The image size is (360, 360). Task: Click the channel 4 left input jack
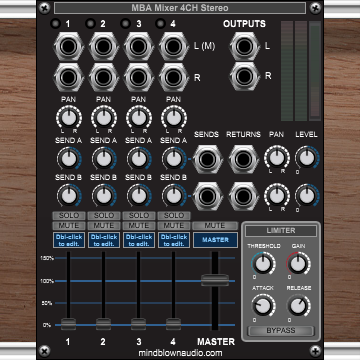(x=174, y=46)
